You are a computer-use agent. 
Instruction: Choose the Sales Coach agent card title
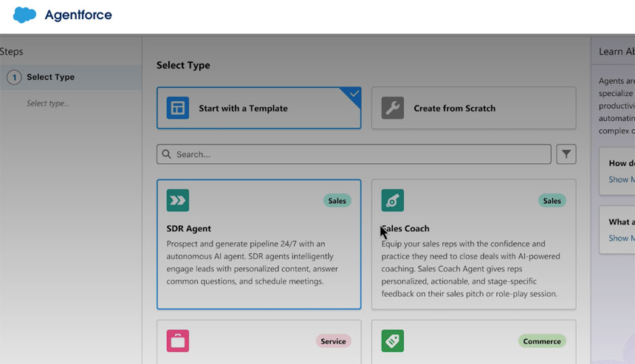pos(406,229)
